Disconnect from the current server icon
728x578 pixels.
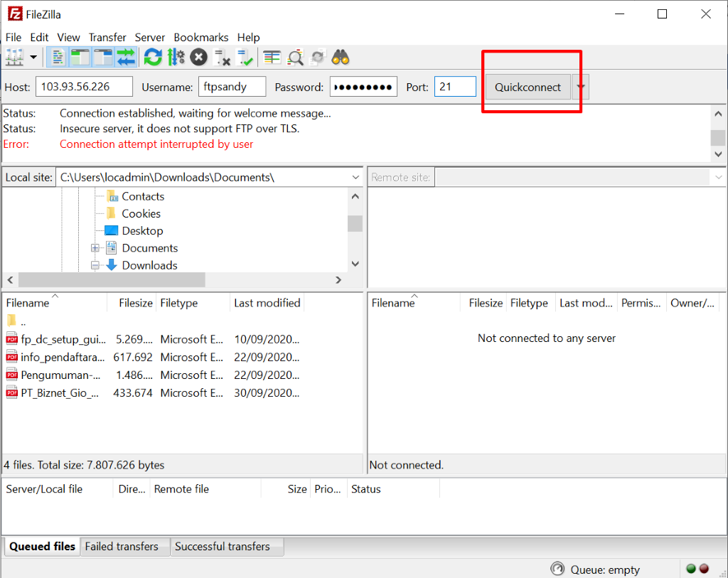coord(222,58)
